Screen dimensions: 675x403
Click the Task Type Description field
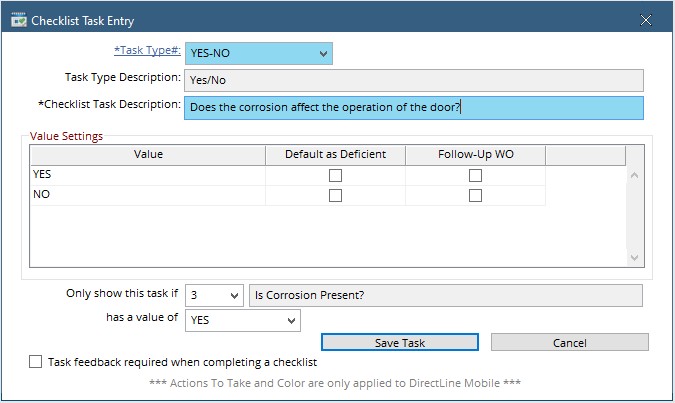(x=413, y=80)
